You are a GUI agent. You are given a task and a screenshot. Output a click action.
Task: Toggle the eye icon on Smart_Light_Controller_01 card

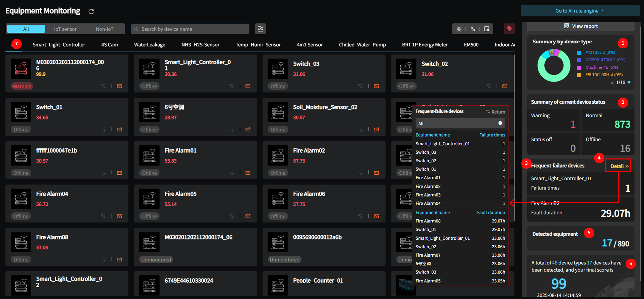(232, 86)
